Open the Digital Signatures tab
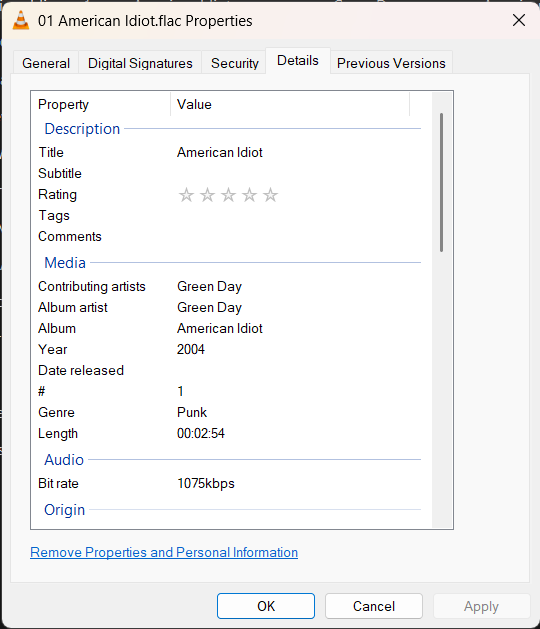Screen dimensions: 540x629 (x=140, y=63)
